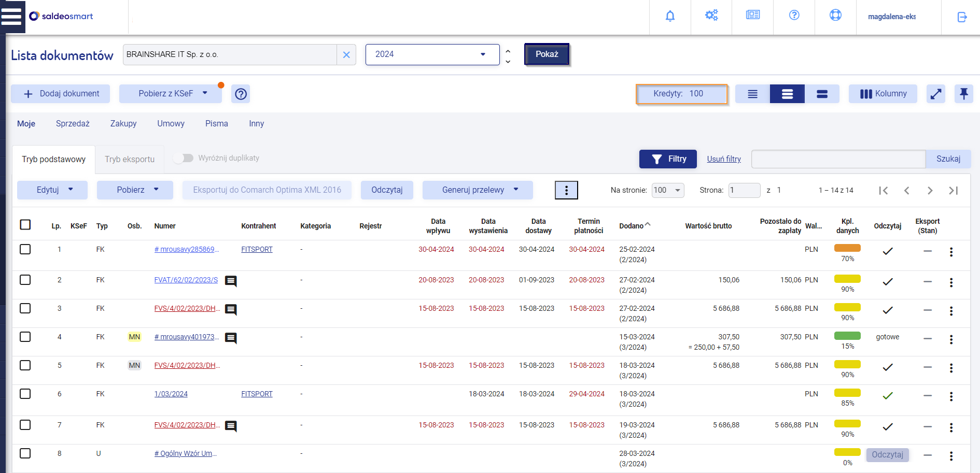The image size is (980, 473).
Task: Pin the toolbar with pushpin icon
Action: point(964,94)
